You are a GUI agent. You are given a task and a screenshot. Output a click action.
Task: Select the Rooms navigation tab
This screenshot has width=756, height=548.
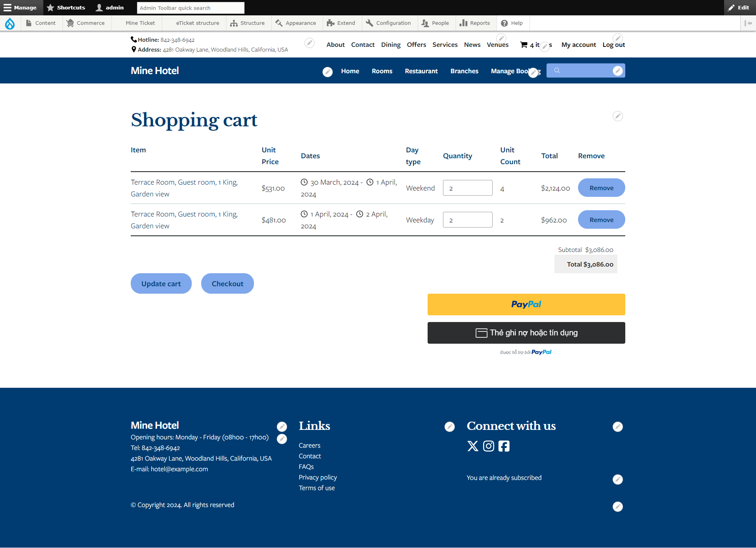[383, 71]
